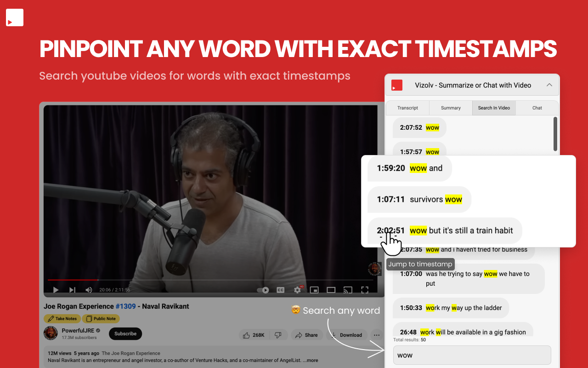Expand description with ...more link
Image resolution: width=588 pixels, height=368 pixels.
click(x=311, y=360)
